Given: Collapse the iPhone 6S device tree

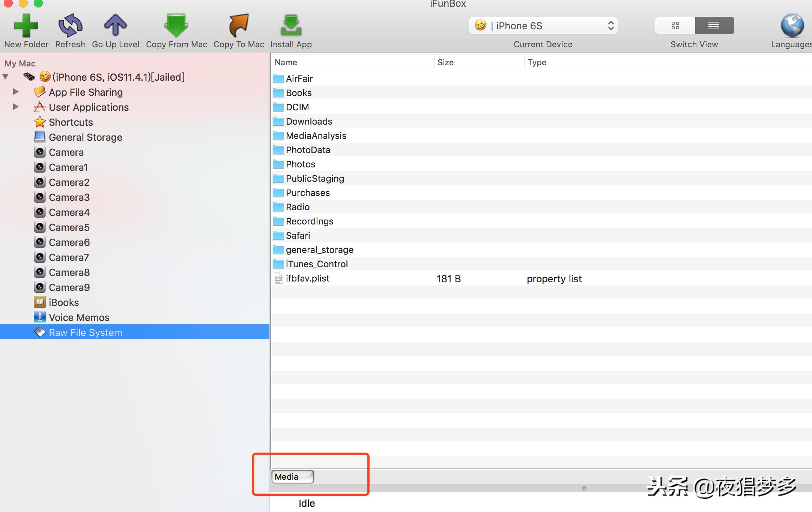Looking at the screenshot, I should coord(6,77).
